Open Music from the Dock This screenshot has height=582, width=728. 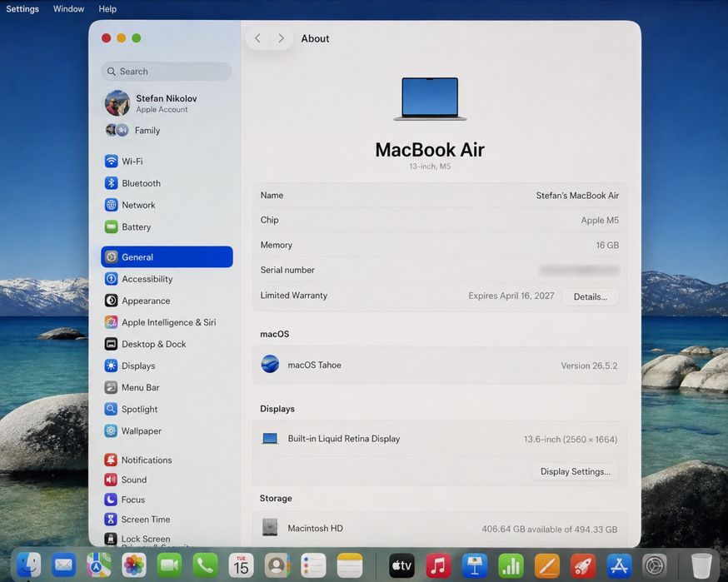click(x=438, y=565)
